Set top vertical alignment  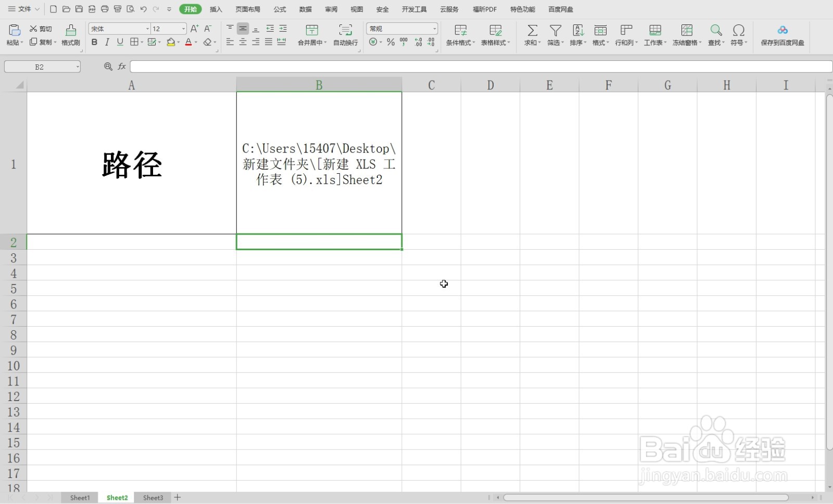click(x=230, y=29)
